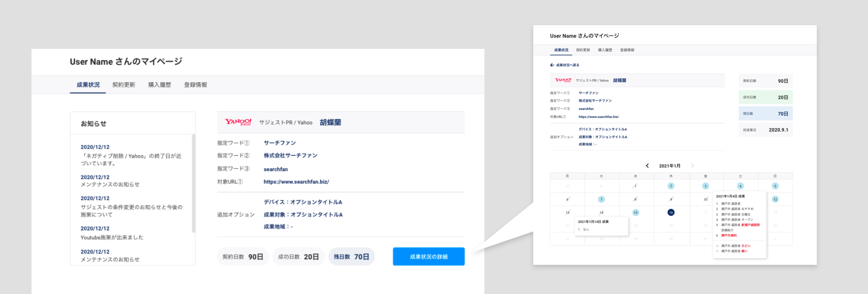Click 胡蝶蘭 title in left panel

click(x=330, y=122)
